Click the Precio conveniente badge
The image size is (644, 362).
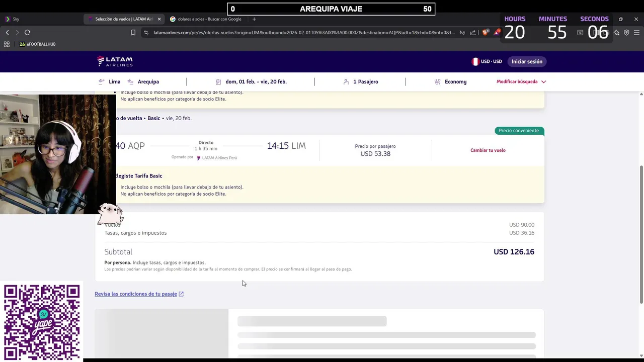[519, 131]
